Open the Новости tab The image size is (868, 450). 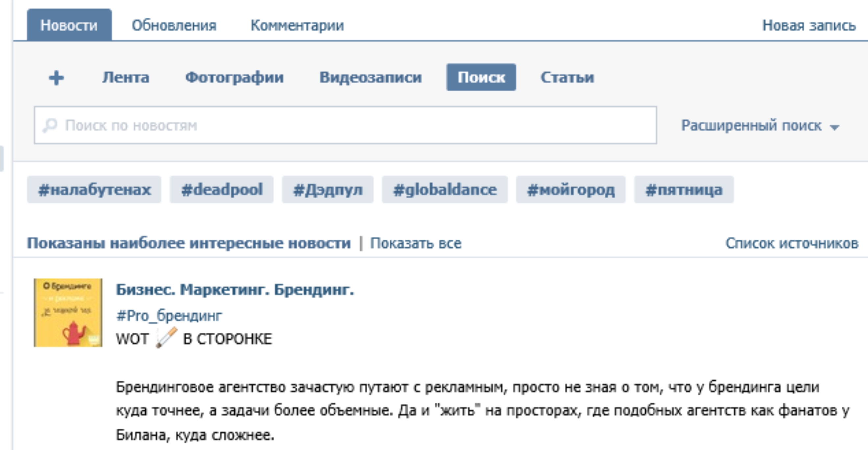69,25
